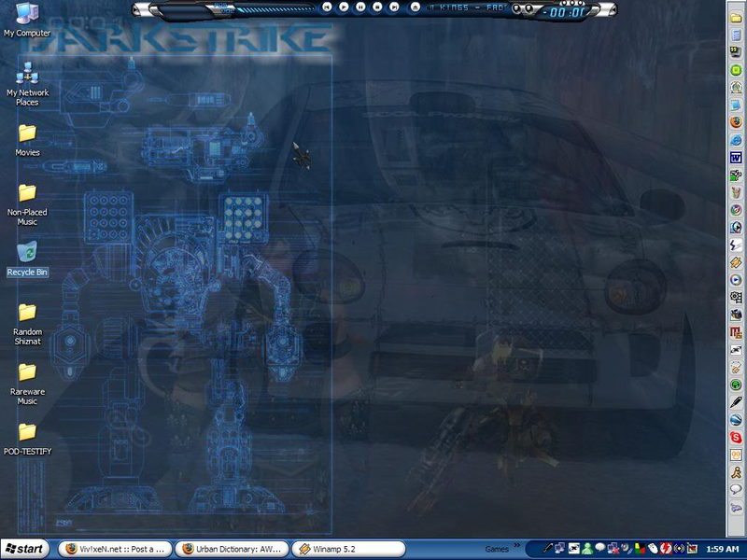Select the My Computer desktop icon
Viewport: 747px width, 560px height.
pyautogui.click(x=27, y=20)
